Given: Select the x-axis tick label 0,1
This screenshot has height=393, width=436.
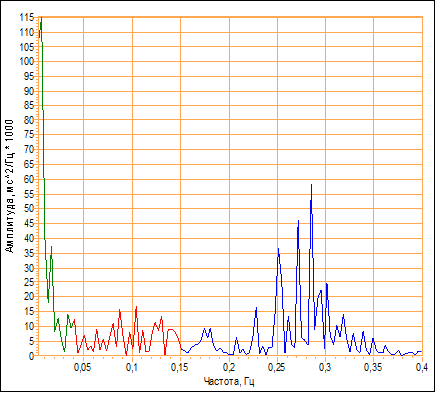Looking at the screenshot, I should [x=132, y=367].
